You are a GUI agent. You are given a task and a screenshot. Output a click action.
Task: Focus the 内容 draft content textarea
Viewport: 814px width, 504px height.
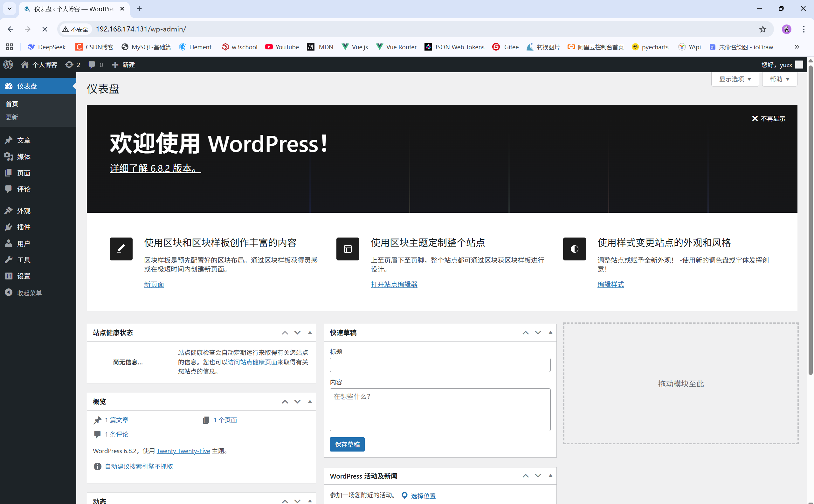[440, 410]
